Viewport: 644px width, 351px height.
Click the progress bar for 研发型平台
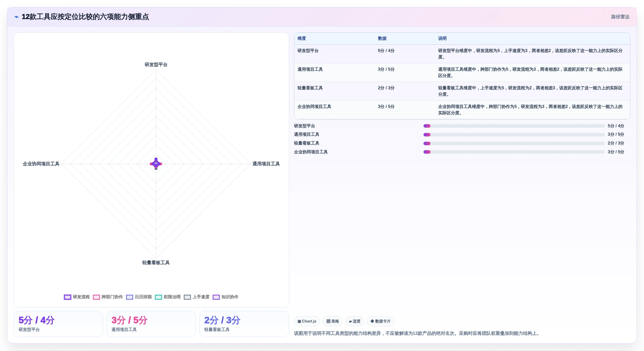pos(514,126)
